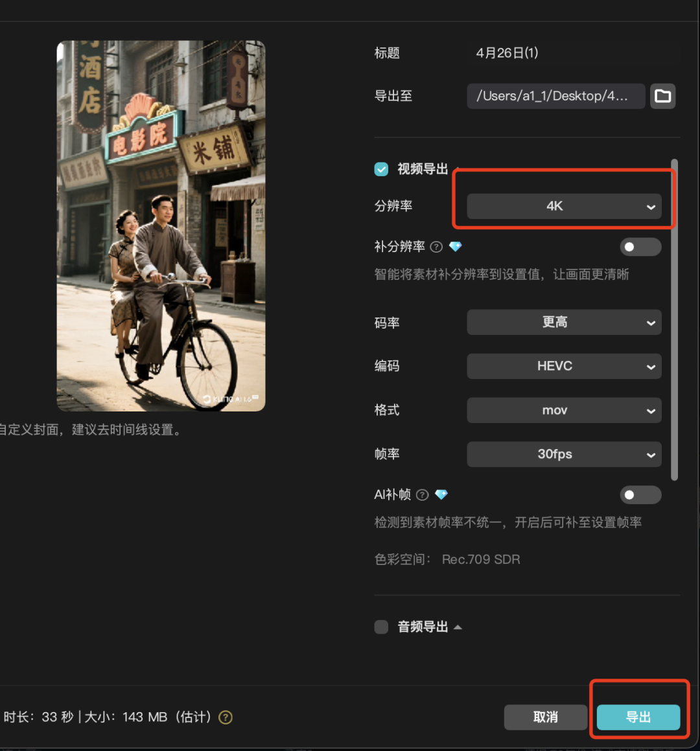Open the export destination folder icon

pos(662,96)
